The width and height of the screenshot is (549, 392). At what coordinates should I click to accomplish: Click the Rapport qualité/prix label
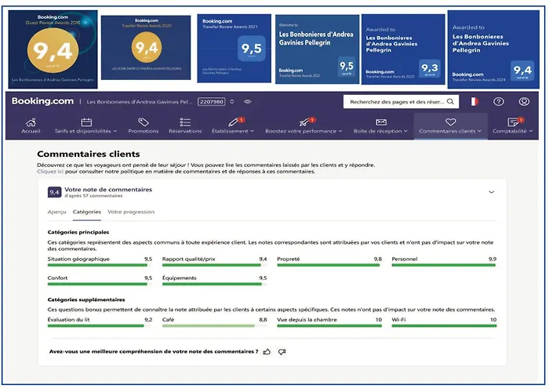click(189, 259)
